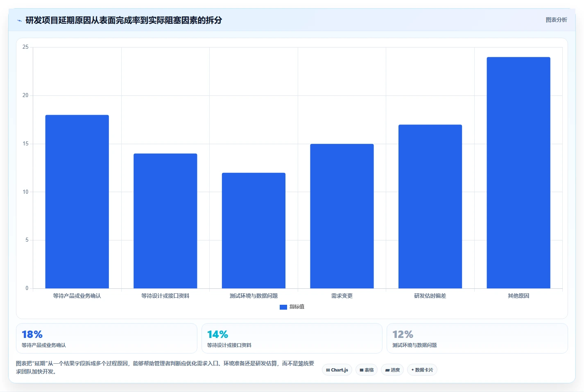584x392 pixels.
Task: Click the 等待设计或接口资料 axis label under chart
Action: point(165,296)
